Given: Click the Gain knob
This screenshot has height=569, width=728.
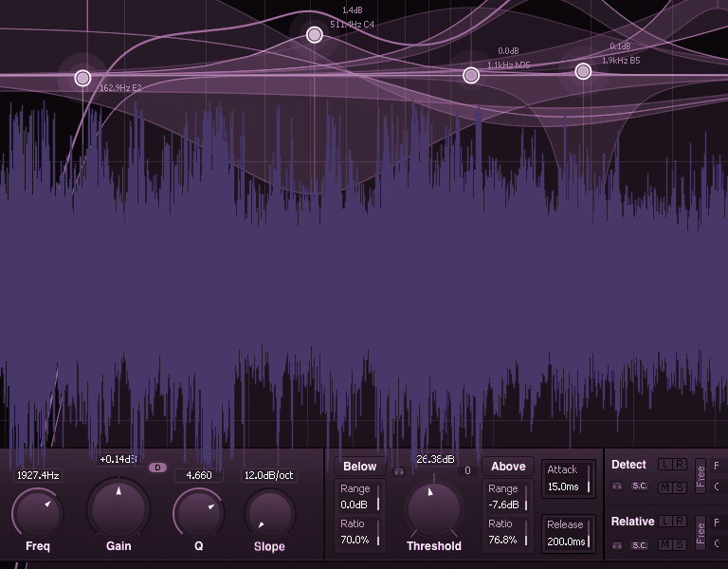Looking at the screenshot, I should [118, 508].
